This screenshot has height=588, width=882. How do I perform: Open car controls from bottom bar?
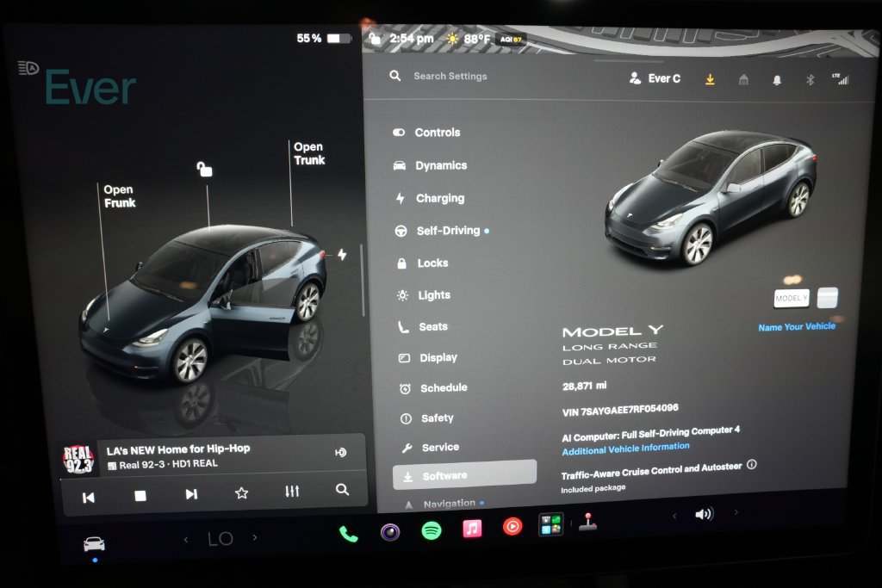[94, 543]
